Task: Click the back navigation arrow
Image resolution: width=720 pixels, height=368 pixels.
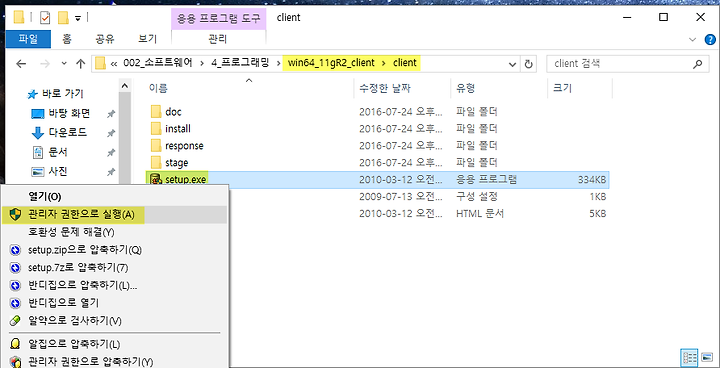Action: click(x=21, y=64)
